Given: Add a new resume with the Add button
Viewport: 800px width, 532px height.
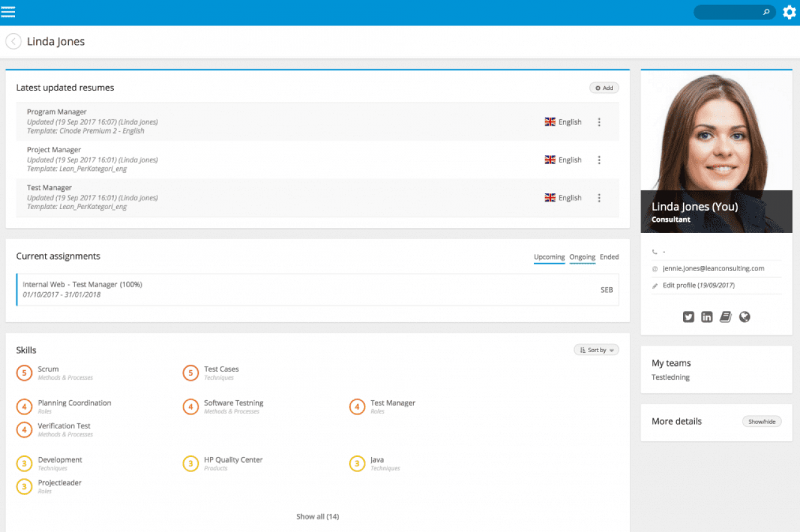Looking at the screenshot, I should pos(604,88).
